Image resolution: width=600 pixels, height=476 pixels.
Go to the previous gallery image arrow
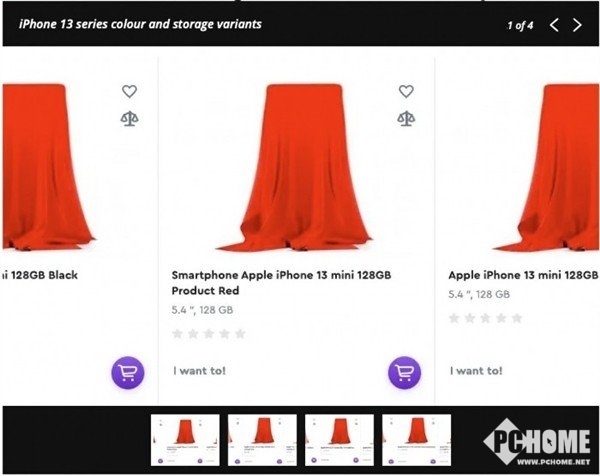[x=554, y=25]
